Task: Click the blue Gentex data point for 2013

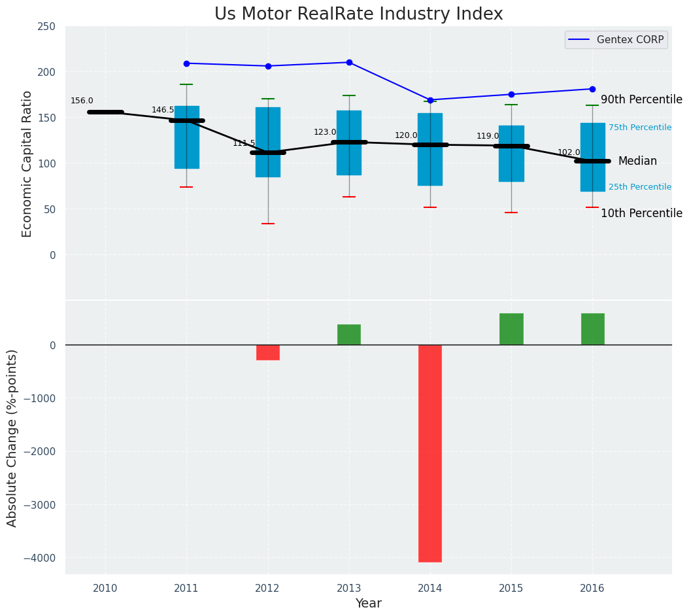Action: [x=349, y=63]
